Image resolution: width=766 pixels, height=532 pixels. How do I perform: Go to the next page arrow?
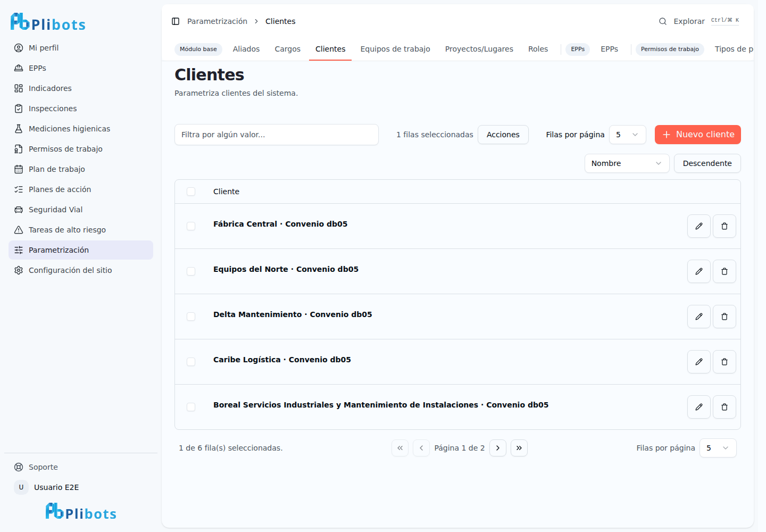498,448
